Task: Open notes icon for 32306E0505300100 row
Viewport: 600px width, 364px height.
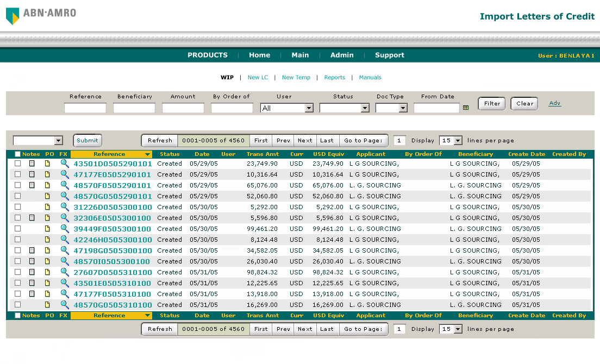Action: click(x=32, y=218)
